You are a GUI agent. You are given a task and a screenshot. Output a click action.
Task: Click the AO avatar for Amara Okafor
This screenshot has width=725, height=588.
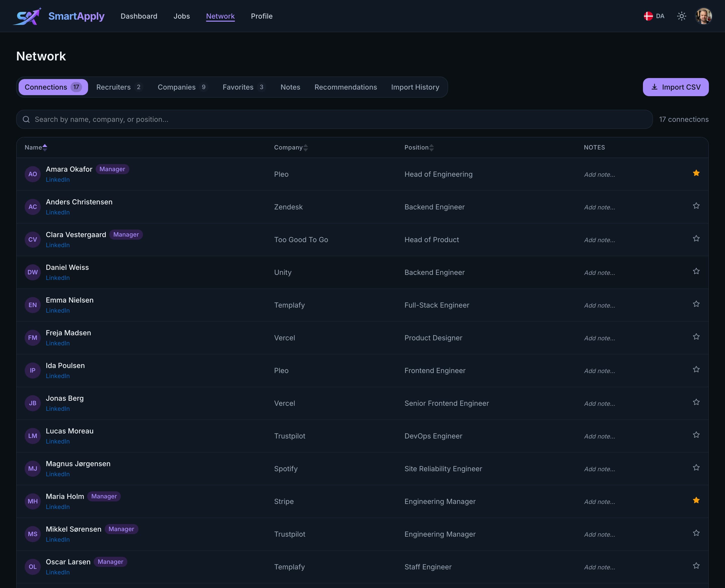[x=32, y=174]
